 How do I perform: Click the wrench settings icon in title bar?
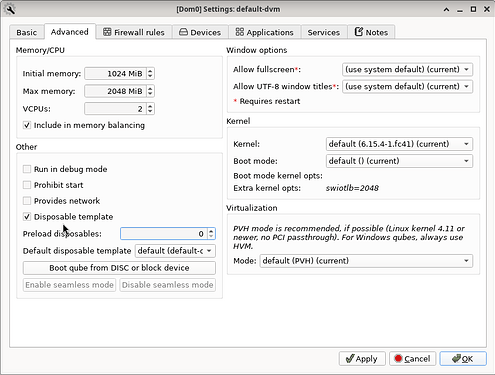pyautogui.click(x=10, y=9)
